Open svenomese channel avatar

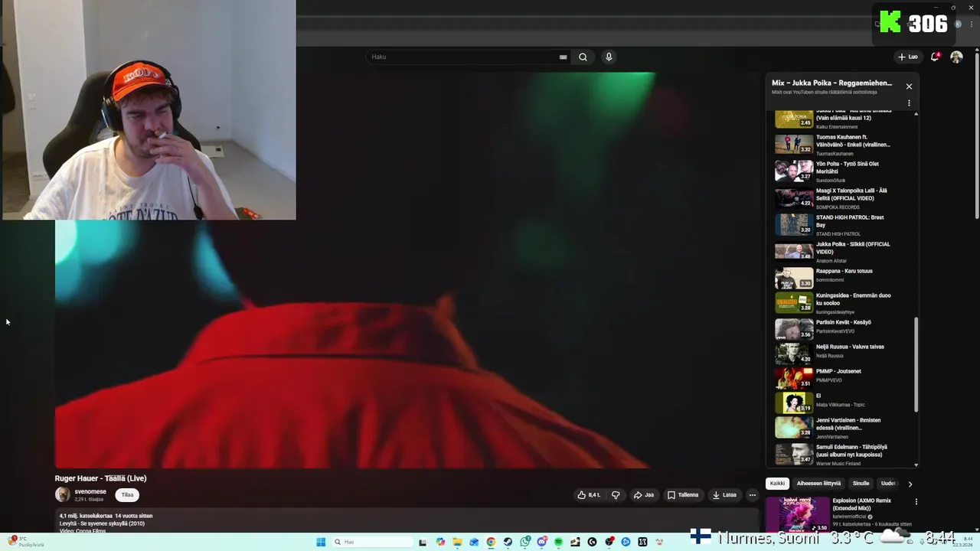(x=62, y=495)
